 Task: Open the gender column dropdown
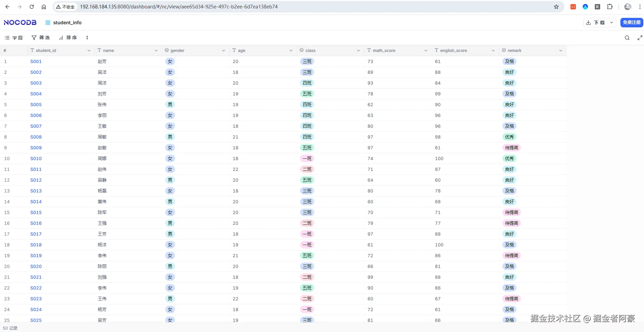click(224, 51)
